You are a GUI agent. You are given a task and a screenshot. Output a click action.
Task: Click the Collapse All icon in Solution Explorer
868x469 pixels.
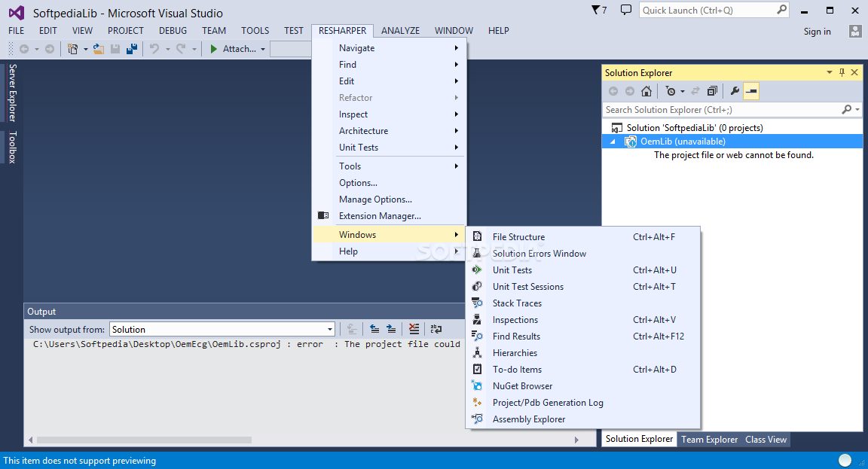713,91
